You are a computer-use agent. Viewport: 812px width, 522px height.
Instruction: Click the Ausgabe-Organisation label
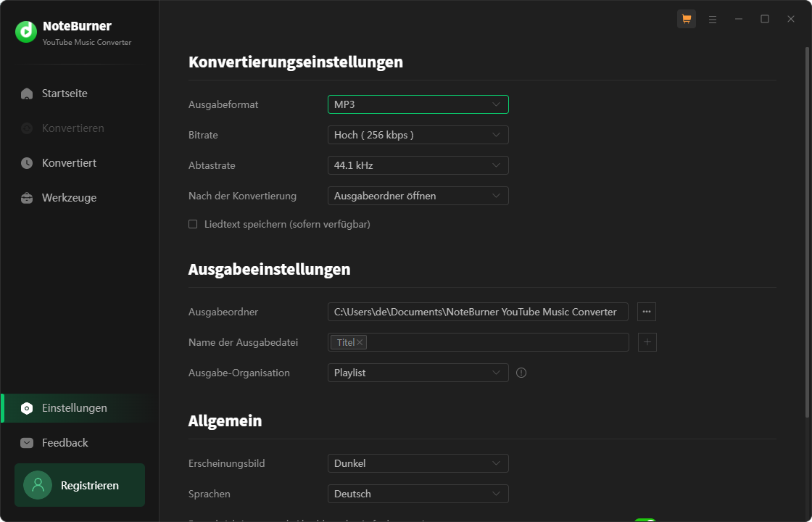(x=239, y=373)
